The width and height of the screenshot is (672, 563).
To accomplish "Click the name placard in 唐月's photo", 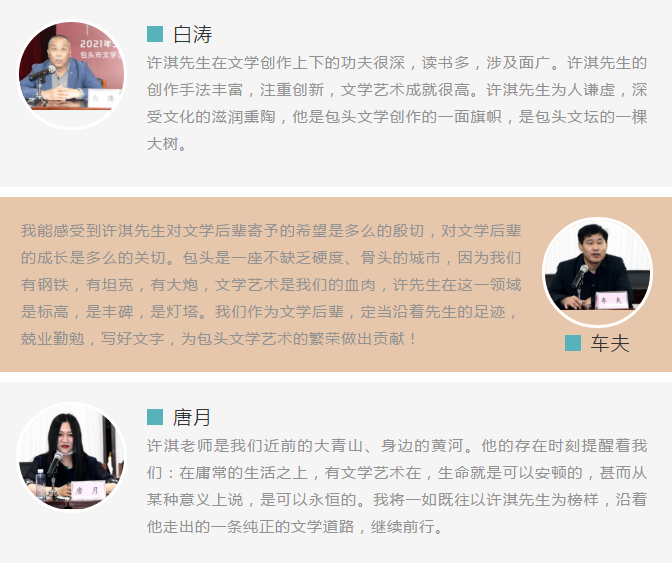I will pos(87,490).
